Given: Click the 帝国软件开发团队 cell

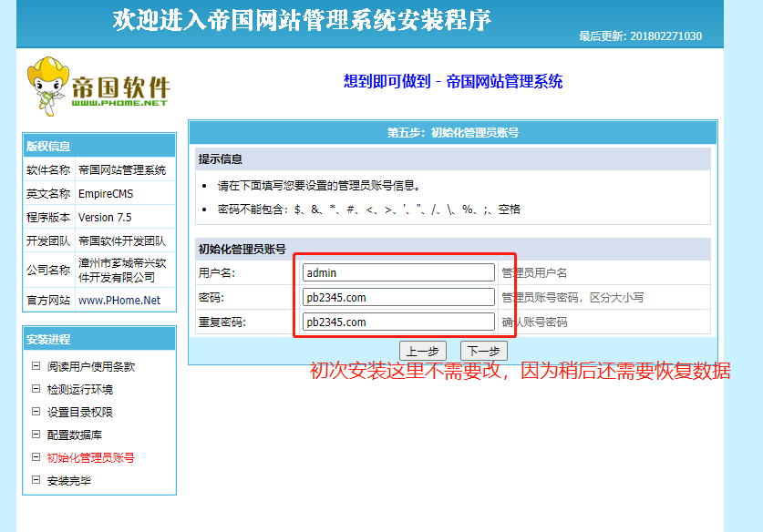Looking at the screenshot, I should (125, 241).
